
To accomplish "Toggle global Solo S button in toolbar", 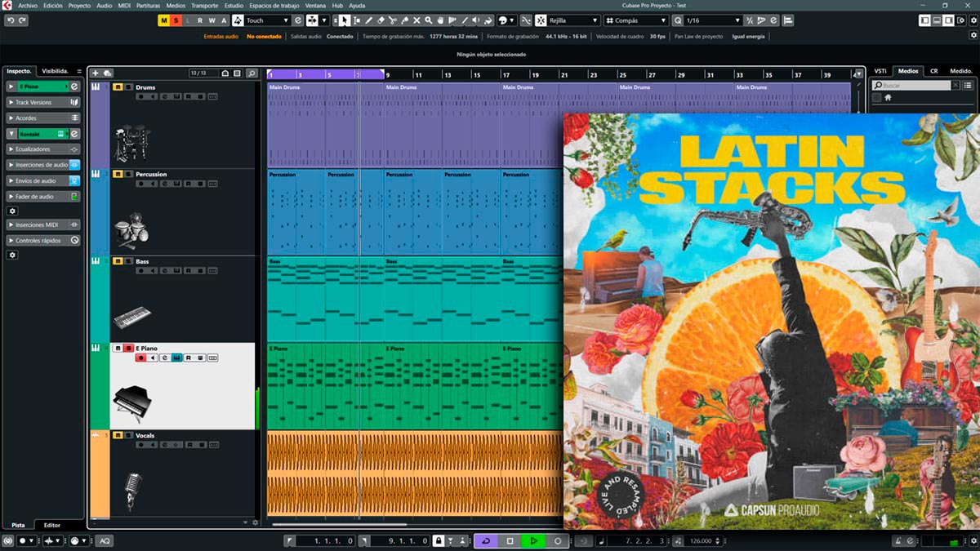I will 176,20.
